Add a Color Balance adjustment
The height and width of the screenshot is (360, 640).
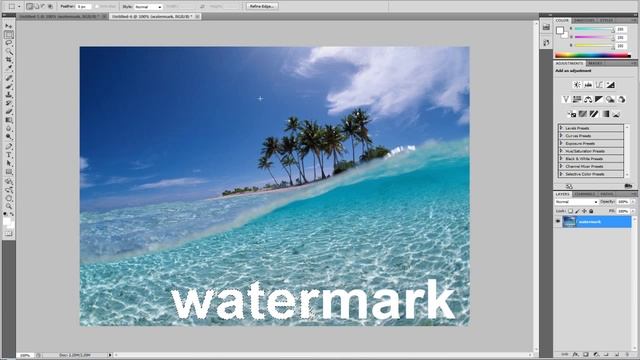[x=588, y=99]
